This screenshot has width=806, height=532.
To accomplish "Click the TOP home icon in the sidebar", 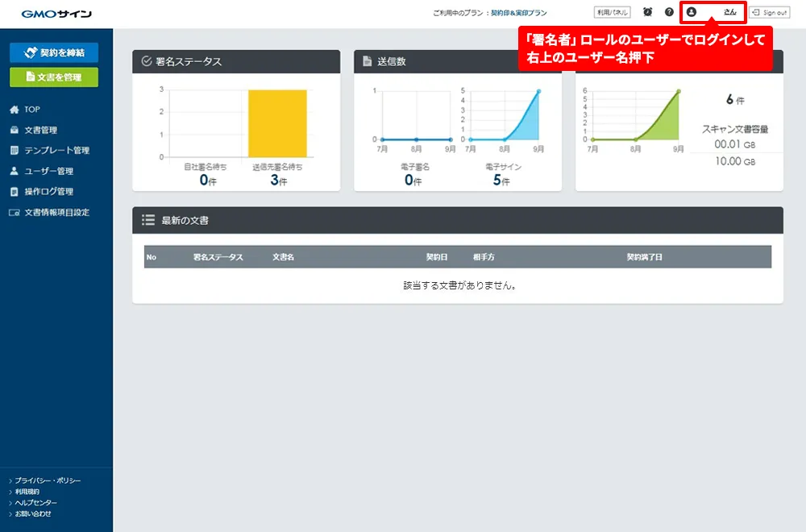I will (14, 110).
